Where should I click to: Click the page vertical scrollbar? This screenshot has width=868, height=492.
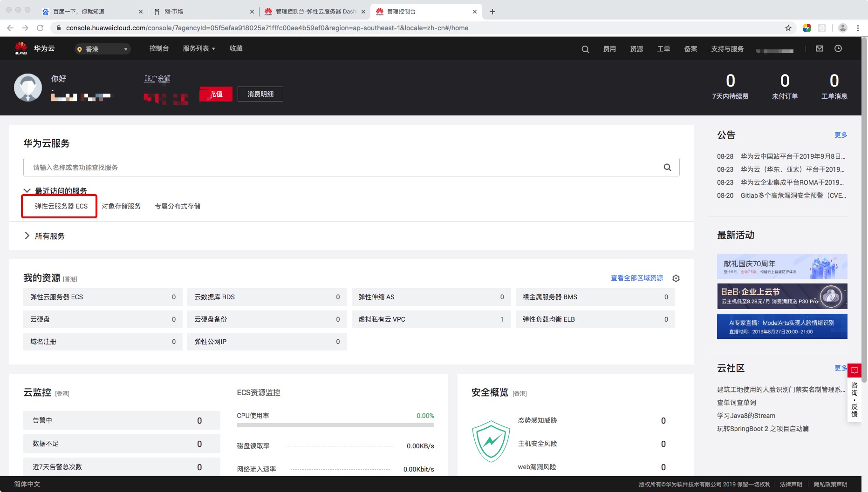pyautogui.click(x=864, y=209)
